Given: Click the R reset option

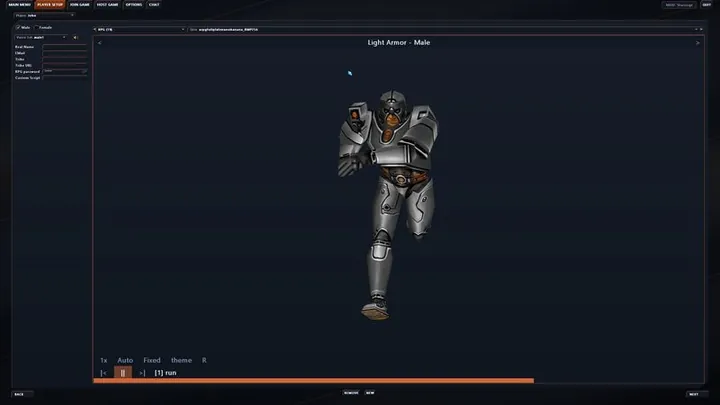Looking at the screenshot, I should coord(204,360).
